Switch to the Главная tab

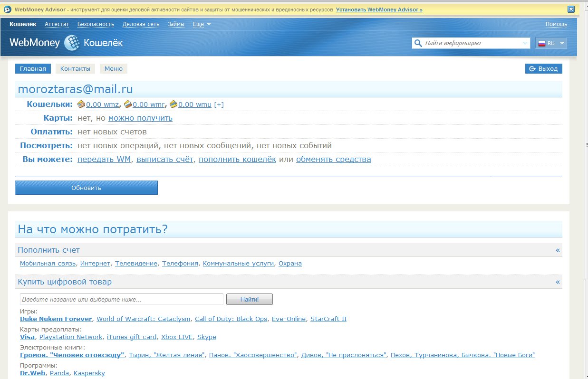[33, 69]
